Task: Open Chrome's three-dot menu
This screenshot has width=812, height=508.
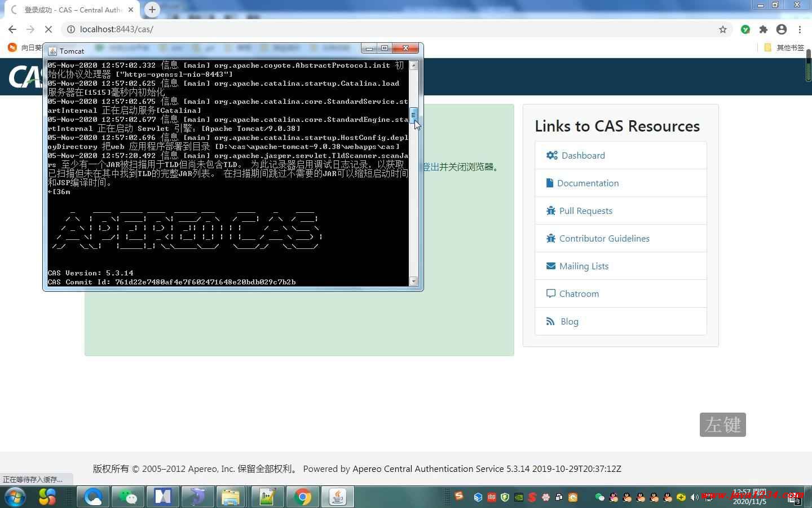Action: point(800,29)
